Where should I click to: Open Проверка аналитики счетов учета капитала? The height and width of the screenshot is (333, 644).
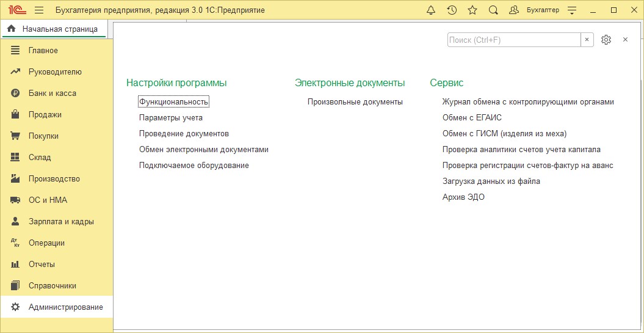521,150
